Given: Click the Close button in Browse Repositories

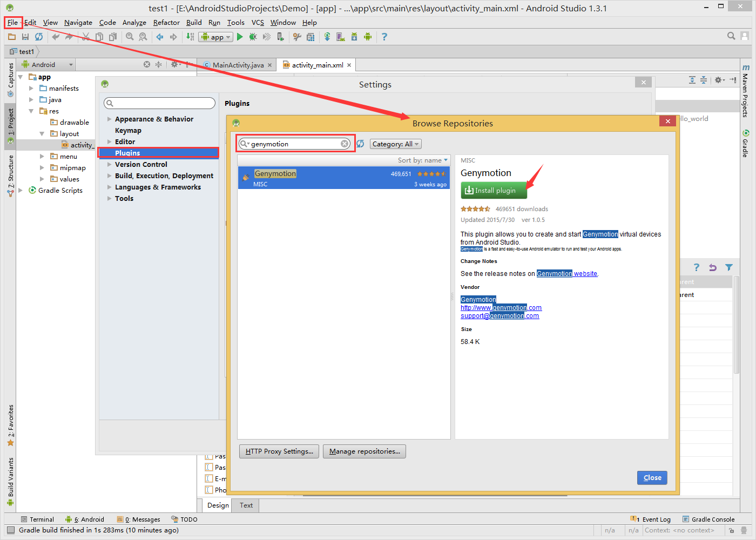Looking at the screenshot, I should click(652, 478).
